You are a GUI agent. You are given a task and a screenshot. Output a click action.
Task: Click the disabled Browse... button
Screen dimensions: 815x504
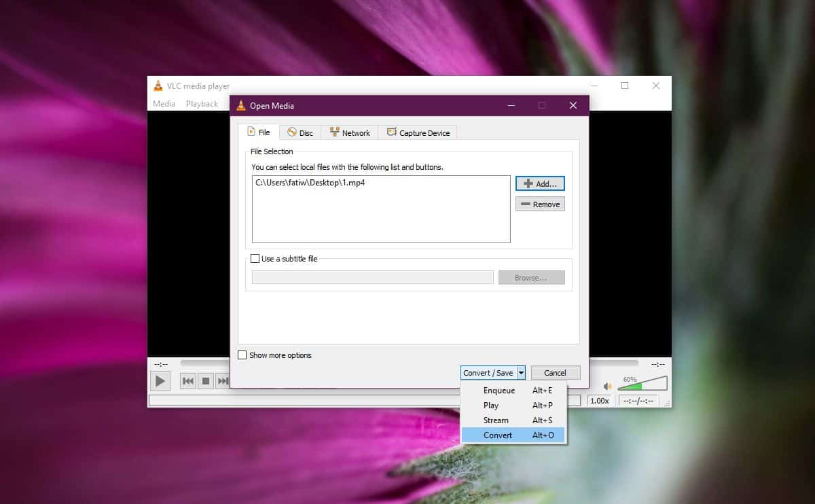click(x=532, y=277)
